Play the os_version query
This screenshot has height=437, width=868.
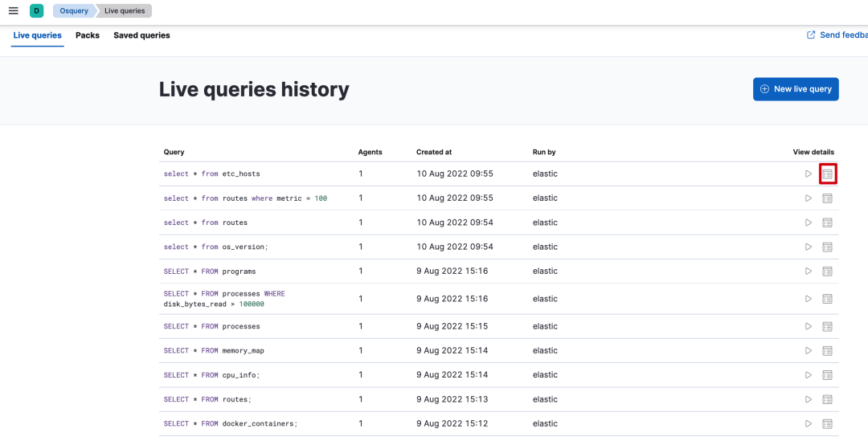coord(809,247)
